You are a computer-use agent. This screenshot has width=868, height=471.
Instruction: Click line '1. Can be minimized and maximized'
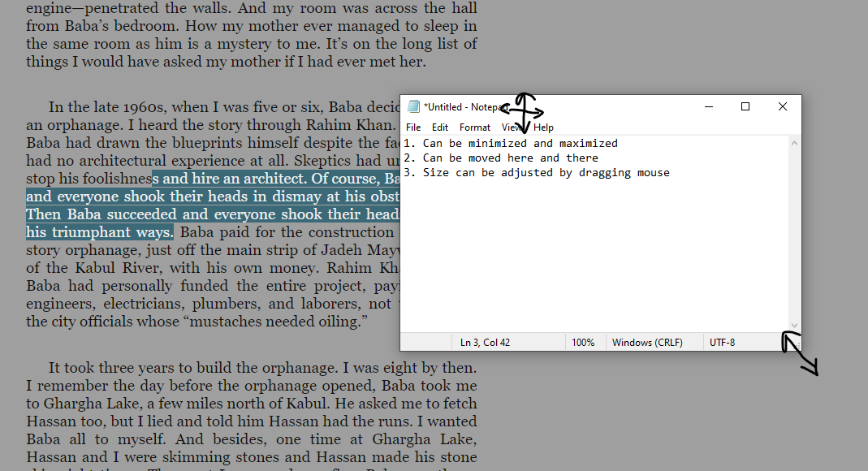pyautogui.click(x=511, y=144)
